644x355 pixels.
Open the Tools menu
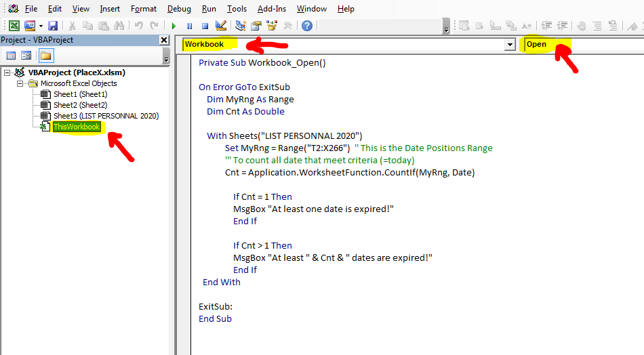(237, 9)
